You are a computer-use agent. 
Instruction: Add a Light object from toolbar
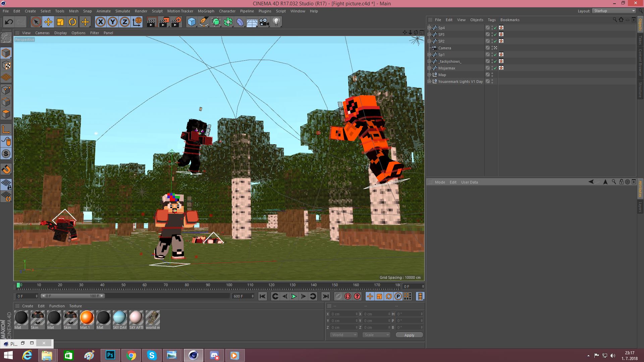pos(276,22)
